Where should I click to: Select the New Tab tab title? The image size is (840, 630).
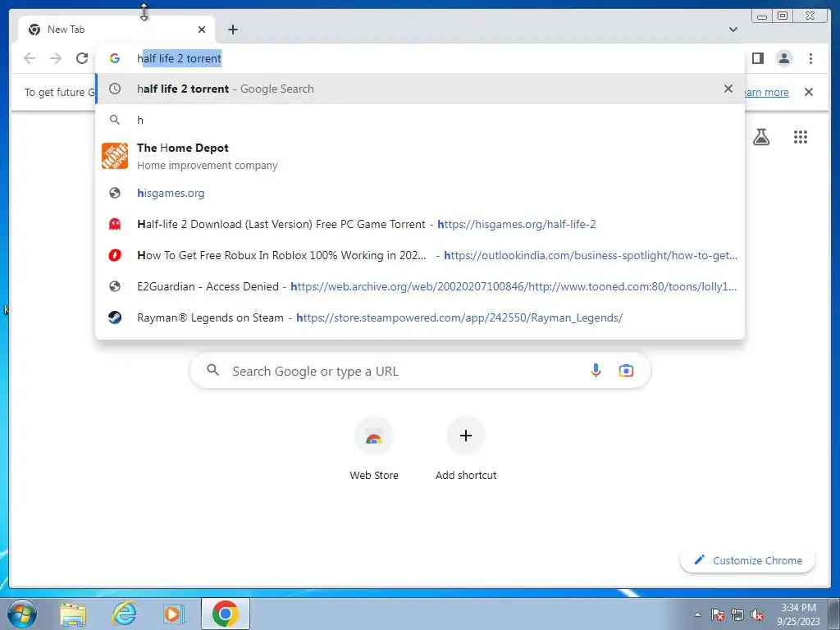coord(66,30)
